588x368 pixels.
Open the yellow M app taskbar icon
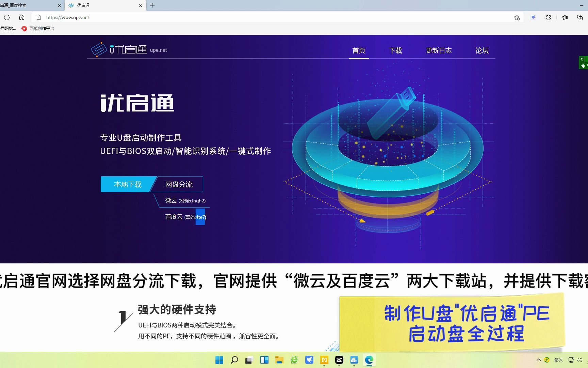pos(324,360)
